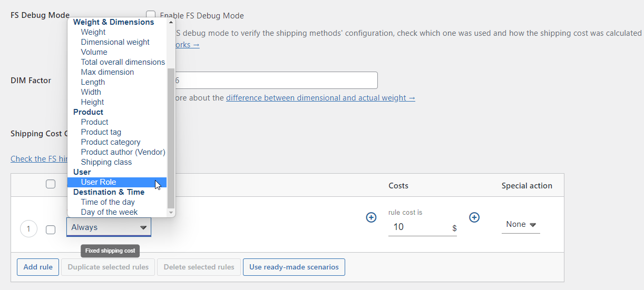Screen dimensions: 644x290
Task: Open difference between dimensional and actual weight link
Action: (x=320, y=98)
